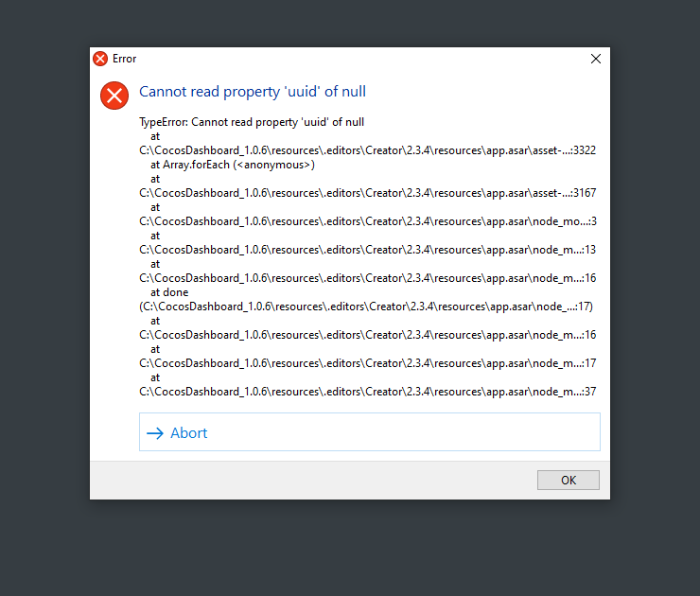Select the 'TypeError: Cannot read property' line
This screenshot has height=596, width=700.
coord(252,122)
